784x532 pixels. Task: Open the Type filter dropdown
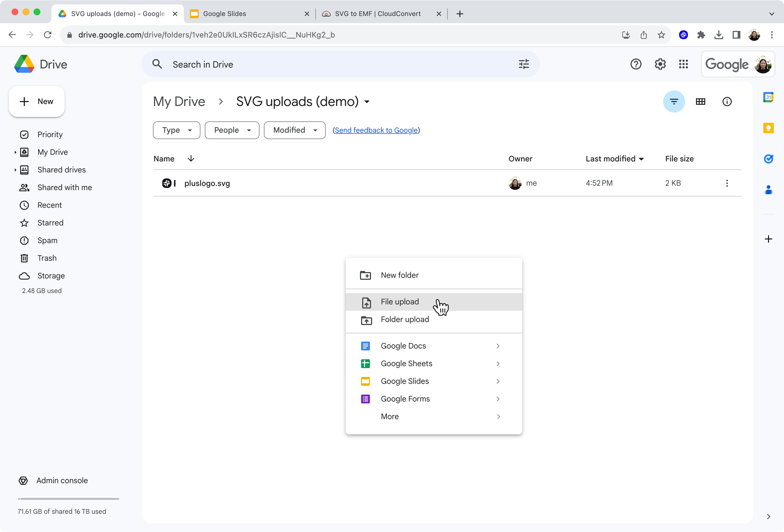[x=176, y=130]
